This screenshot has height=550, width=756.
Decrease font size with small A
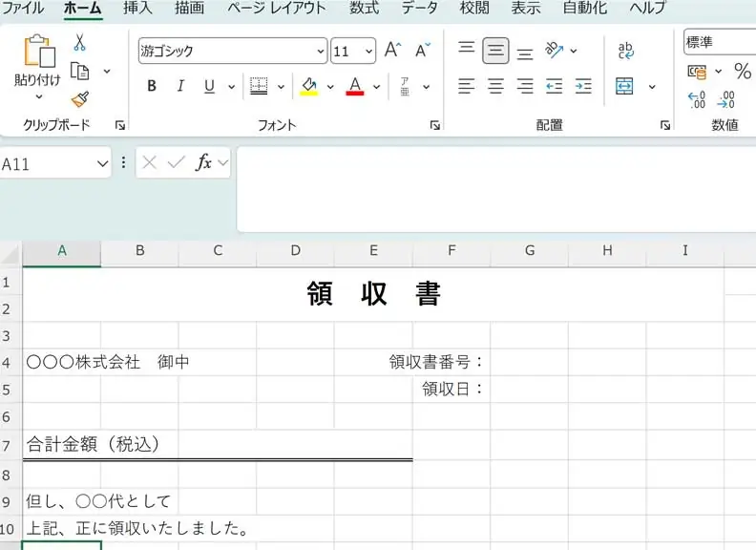[x=423, y=50]
